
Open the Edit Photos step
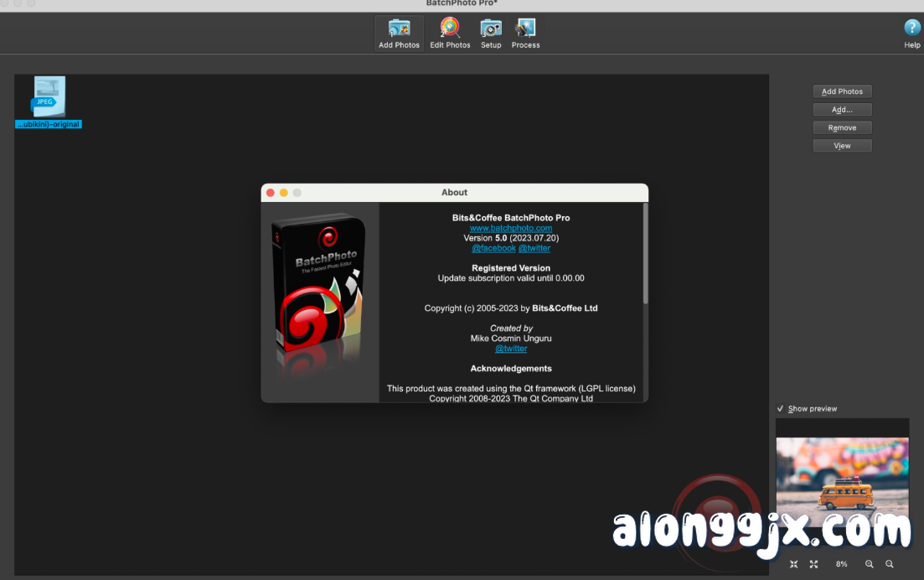pyautogui.click(x=450, y=32)
